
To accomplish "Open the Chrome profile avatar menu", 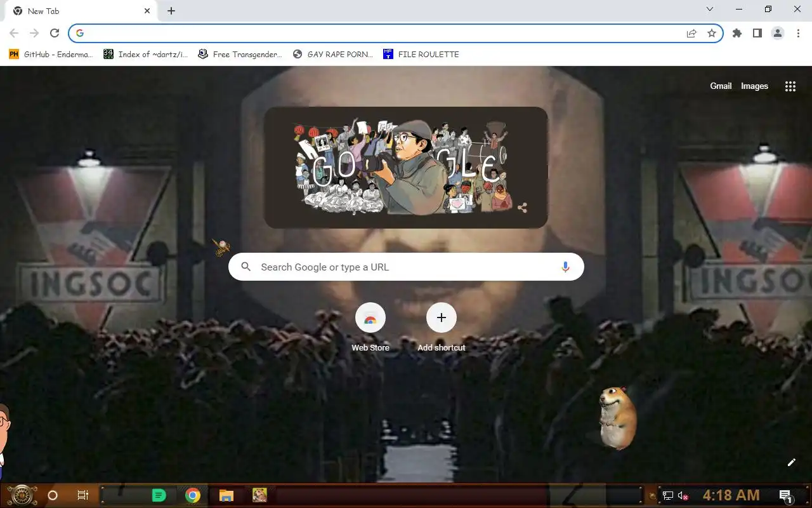I will point(778,33).
